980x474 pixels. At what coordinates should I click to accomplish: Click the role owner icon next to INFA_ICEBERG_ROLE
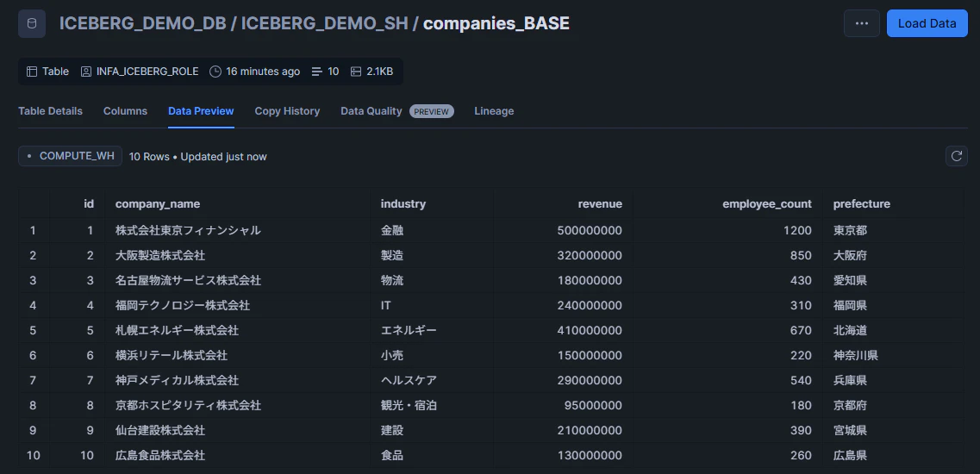pos(86,72)
